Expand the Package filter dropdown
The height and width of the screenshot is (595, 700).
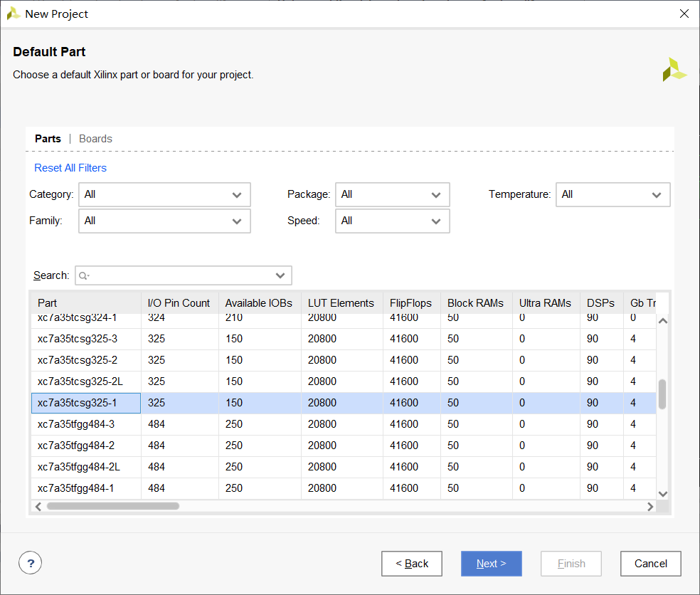point(392,194)
